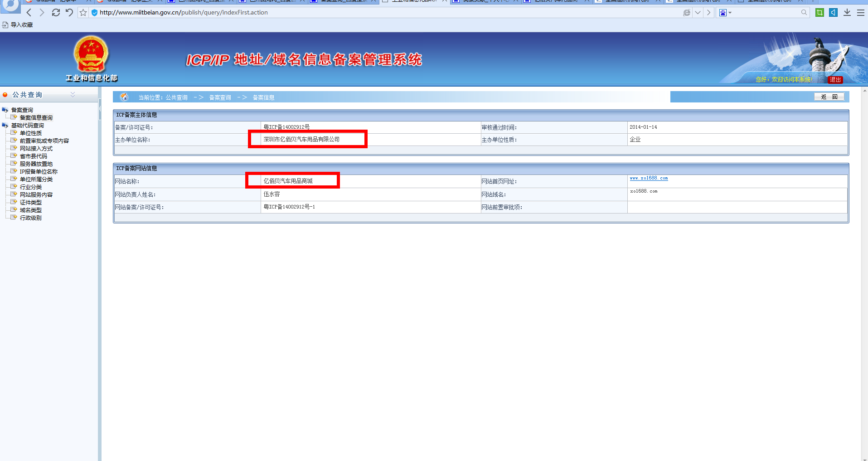Screen dimensions: 868x461
Task: Click the site name 亿佰贝汽车用品商城
Action: (288, 181)
